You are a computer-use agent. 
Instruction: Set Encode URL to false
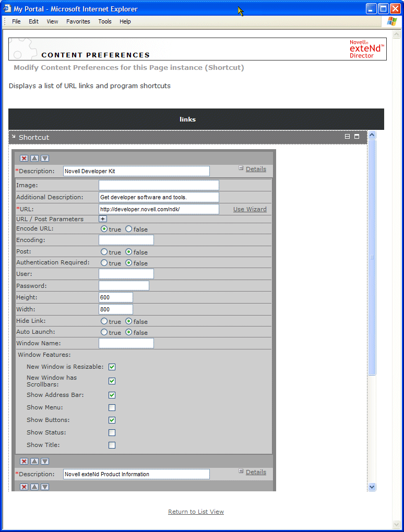tap(128, 229)
